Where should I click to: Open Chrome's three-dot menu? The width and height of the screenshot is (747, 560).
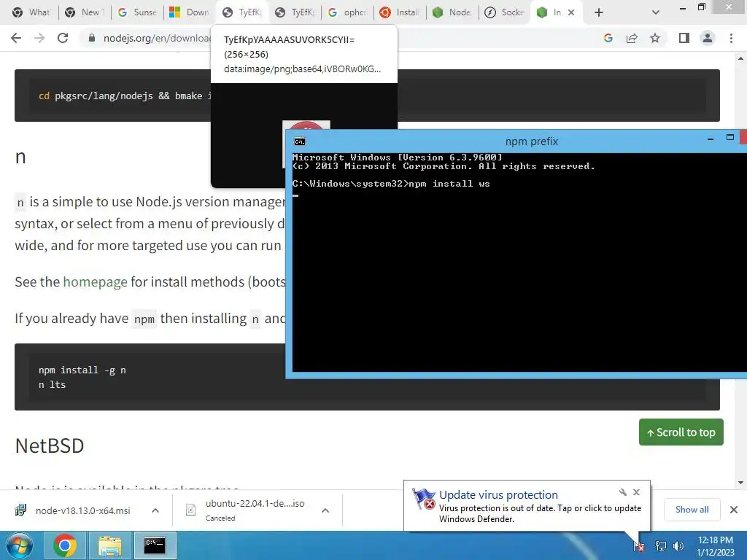point(731,38)
